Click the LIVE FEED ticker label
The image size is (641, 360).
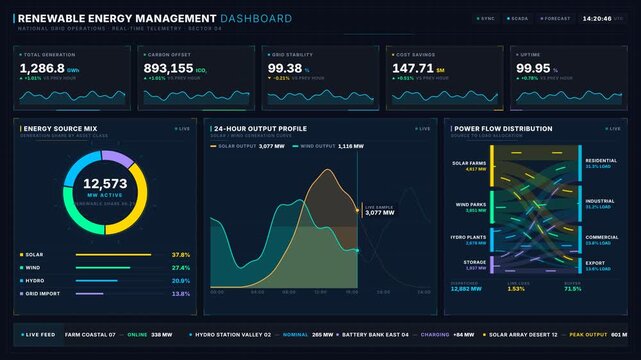(38, 335)
